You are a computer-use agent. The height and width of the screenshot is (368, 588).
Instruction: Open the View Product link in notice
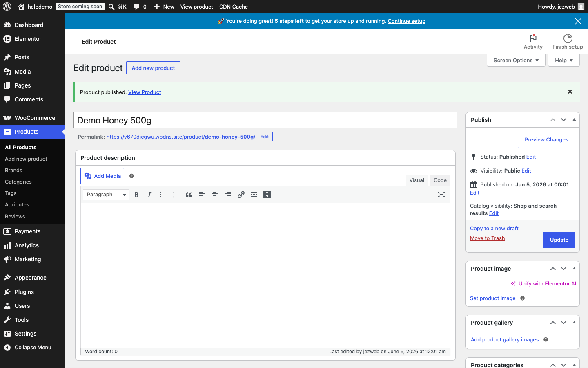(x=145, y=92)
